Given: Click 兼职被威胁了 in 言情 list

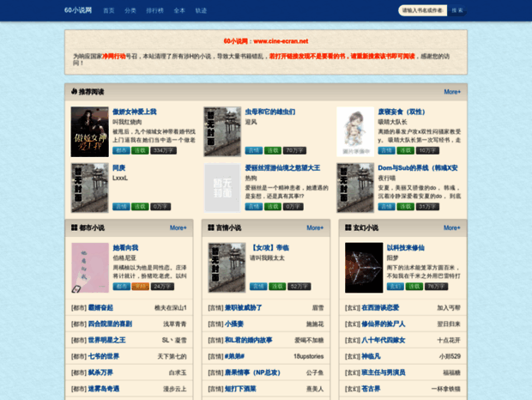Looking at the screenshot, I should [242, 307].
